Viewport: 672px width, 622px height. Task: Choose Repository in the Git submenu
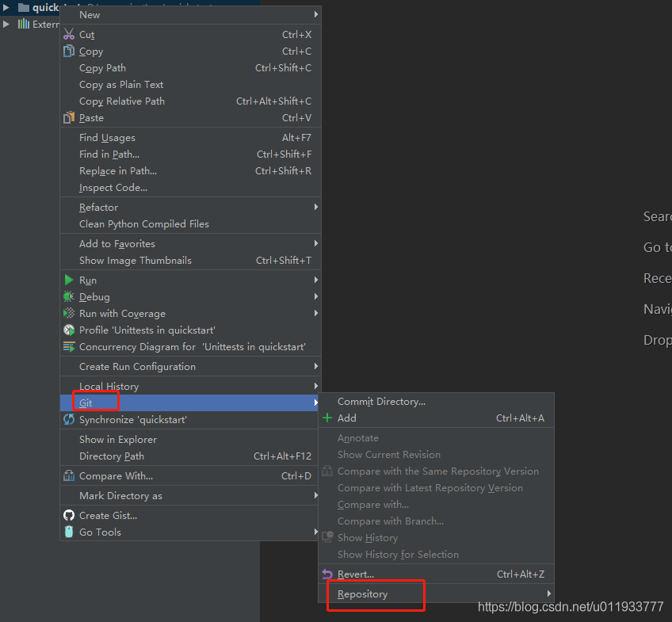[x=437, y=593]
